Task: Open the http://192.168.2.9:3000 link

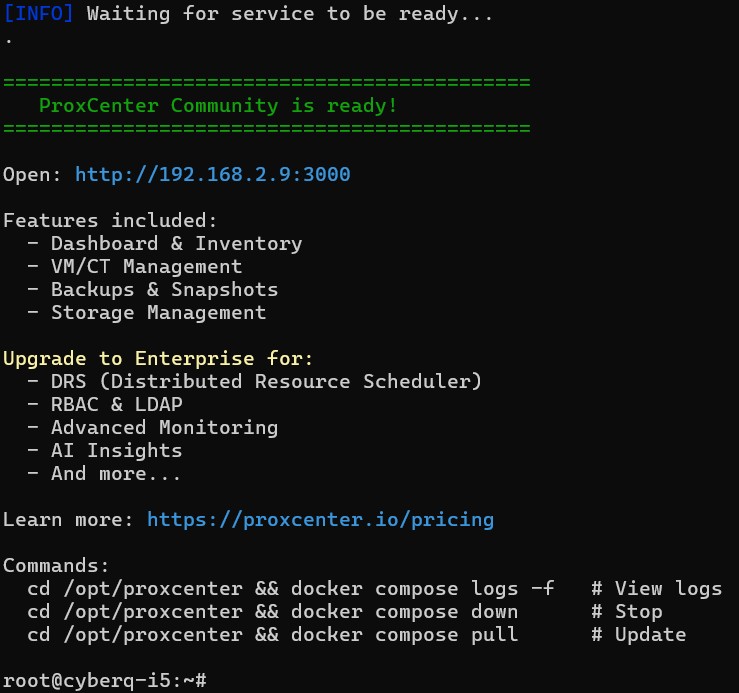Action: click(x=212, y=175)
